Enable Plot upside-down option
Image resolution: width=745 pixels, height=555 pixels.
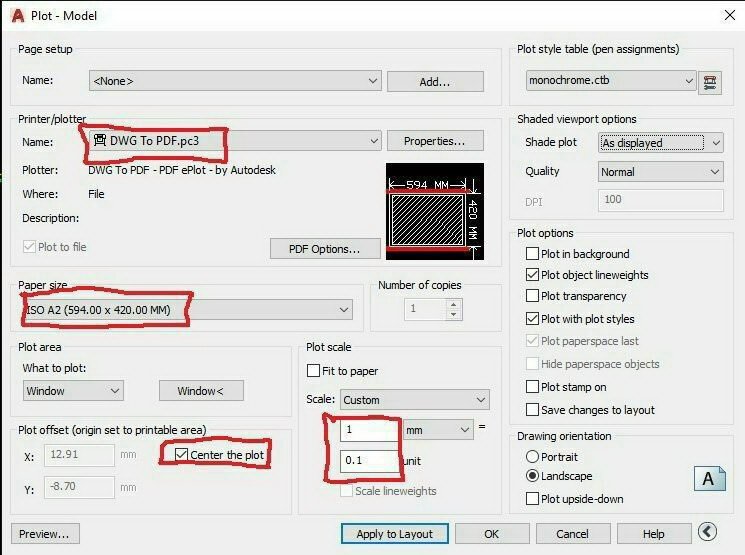[x=532, y=499]
